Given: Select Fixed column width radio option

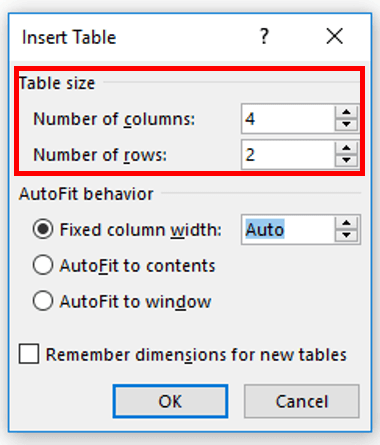Looking at the screenshot, I should (43, 229).
